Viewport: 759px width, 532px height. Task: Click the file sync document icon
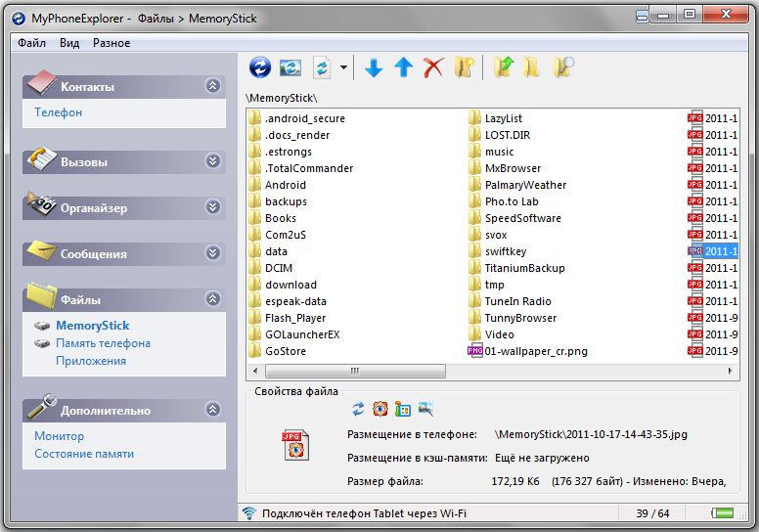[x=322, y=67]
